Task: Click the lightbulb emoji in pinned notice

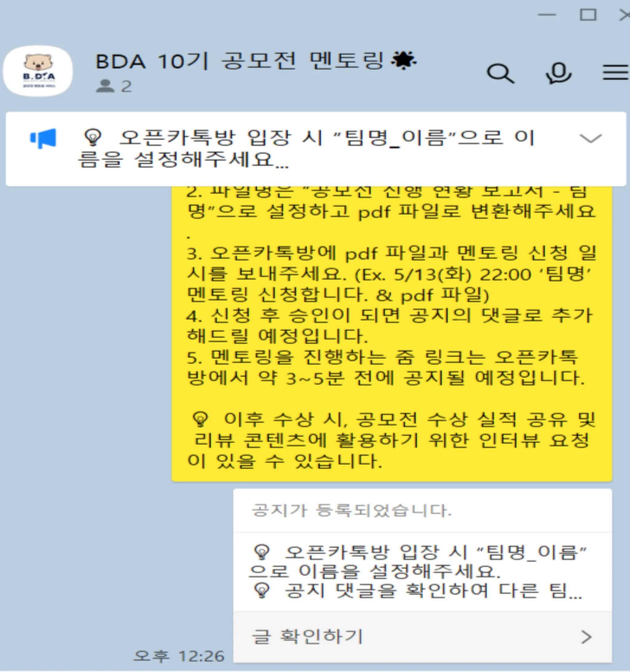Action: tap(93, 137)
